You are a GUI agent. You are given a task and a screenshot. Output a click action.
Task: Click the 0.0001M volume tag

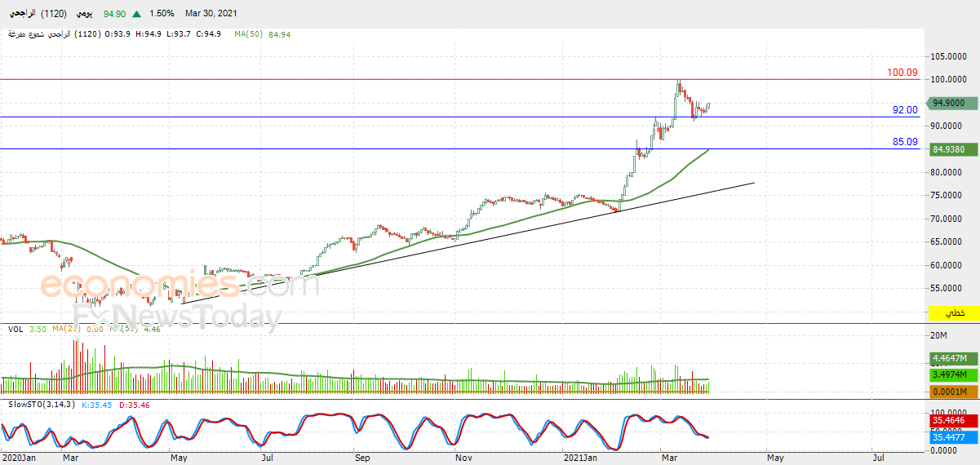[954, 392]
